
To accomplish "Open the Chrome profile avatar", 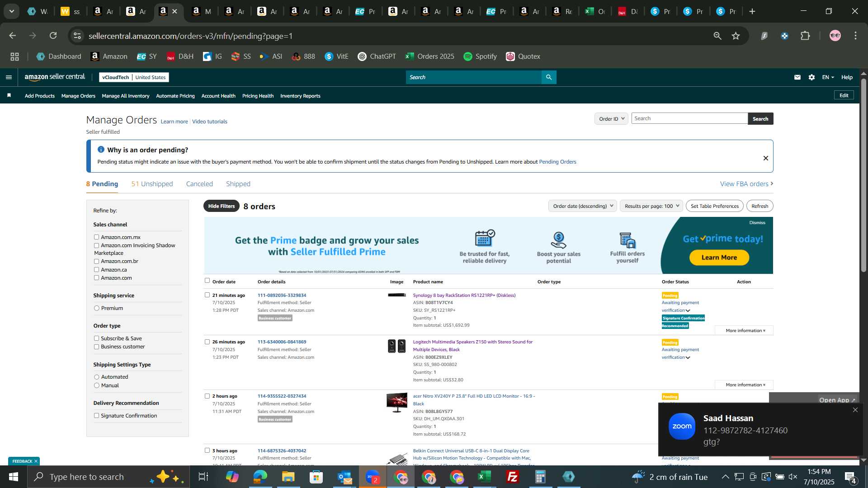I will point(835,36).
